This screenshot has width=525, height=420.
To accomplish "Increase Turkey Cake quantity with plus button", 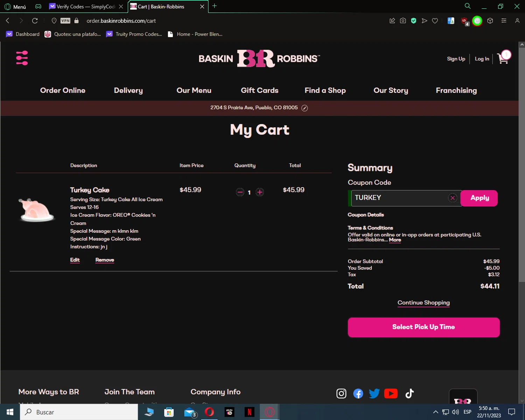I will 260,192.
